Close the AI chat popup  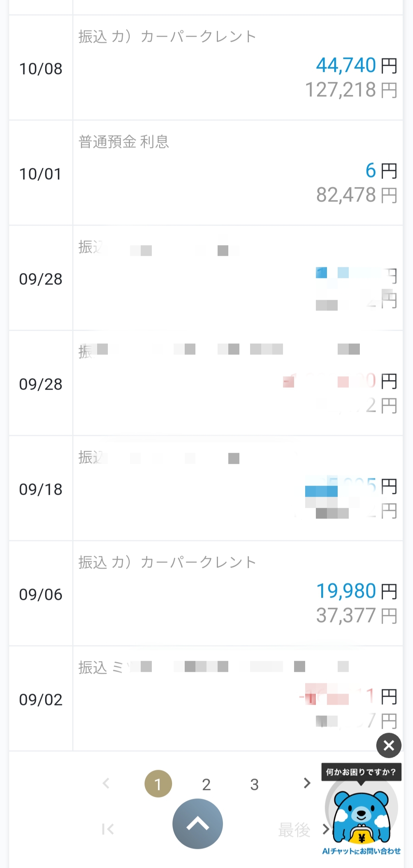pos(389,745)
